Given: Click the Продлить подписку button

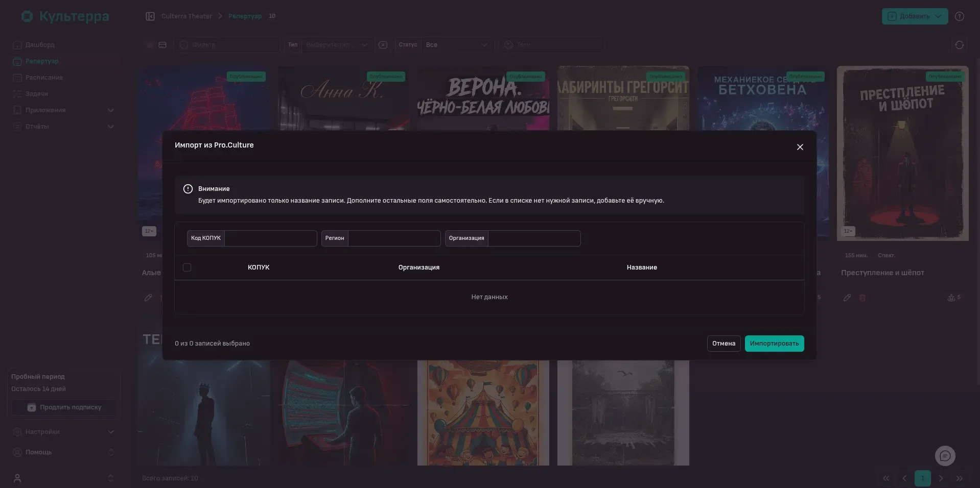Looking at the screenshot, I should pos(64,407).
